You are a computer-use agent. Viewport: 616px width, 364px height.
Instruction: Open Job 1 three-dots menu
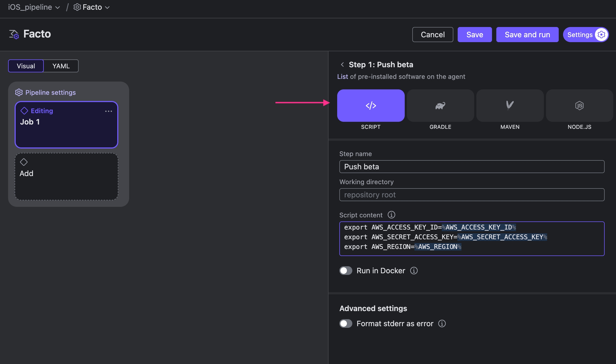(x=109, y=111)
